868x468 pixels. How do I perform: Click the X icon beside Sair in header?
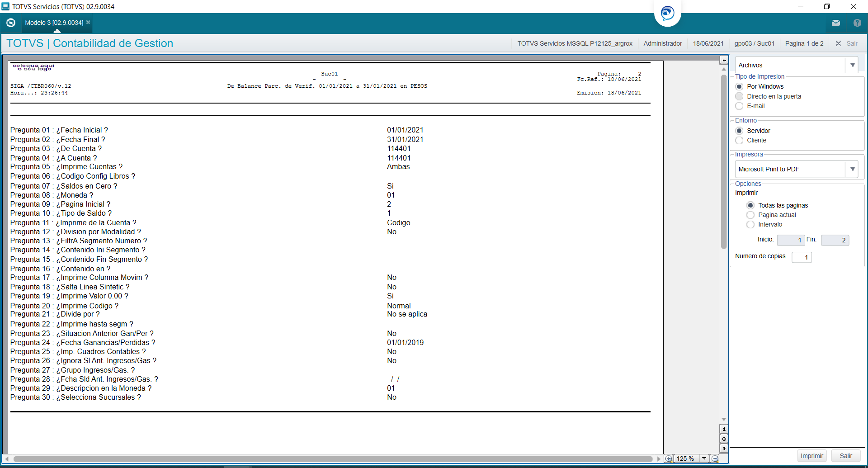click(838, 43)
